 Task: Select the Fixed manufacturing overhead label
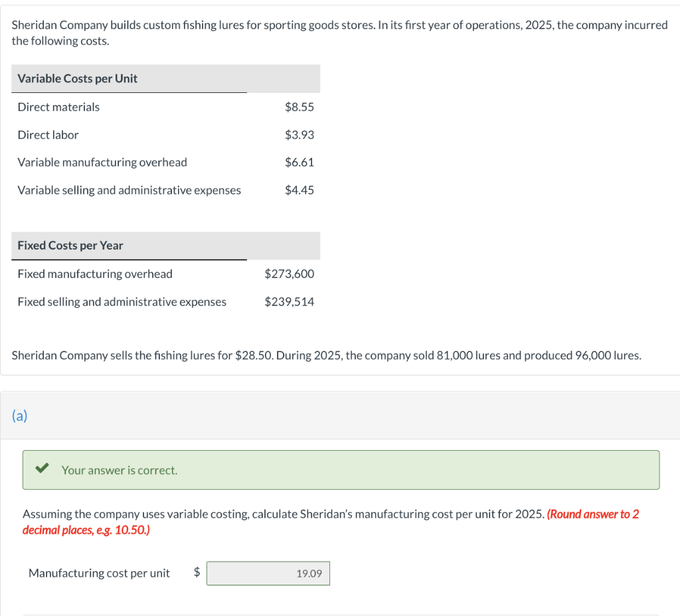pyautogui.click(x=95, y=273)
